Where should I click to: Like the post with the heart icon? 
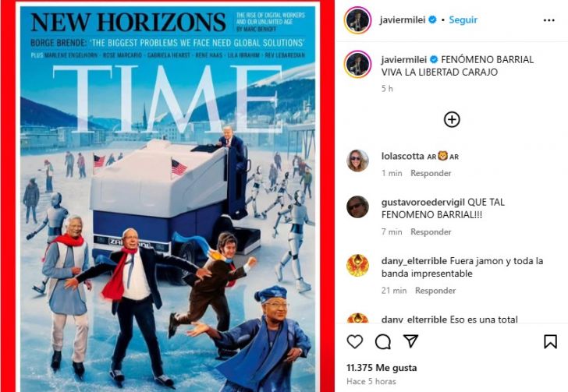[x=355, y=341]
